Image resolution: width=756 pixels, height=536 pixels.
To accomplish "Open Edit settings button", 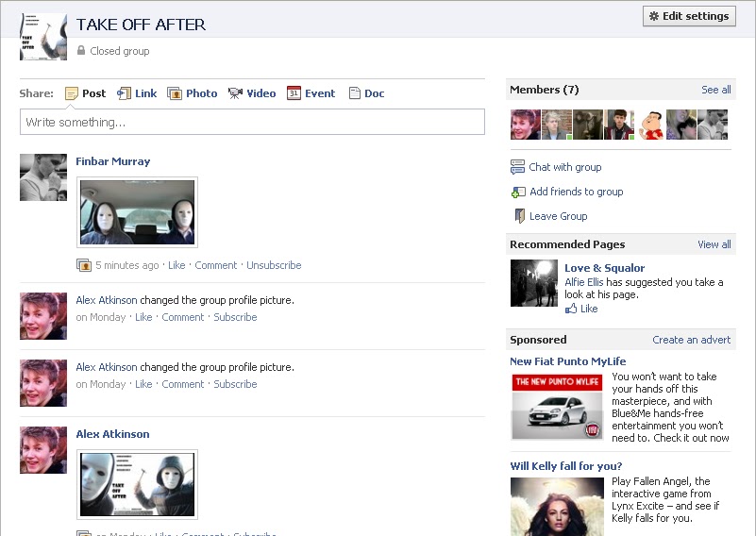I will coord(689,16).
